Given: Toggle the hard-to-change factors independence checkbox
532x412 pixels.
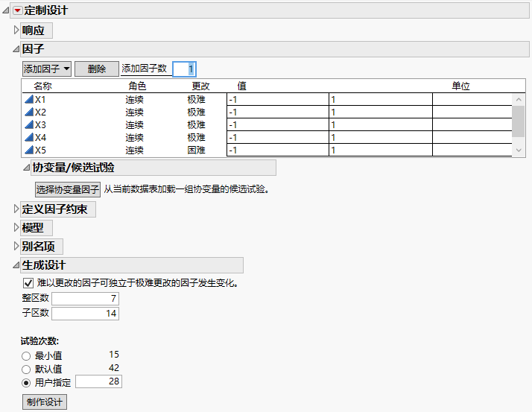Looking at the screenshot, I should [x=28, y=282].
